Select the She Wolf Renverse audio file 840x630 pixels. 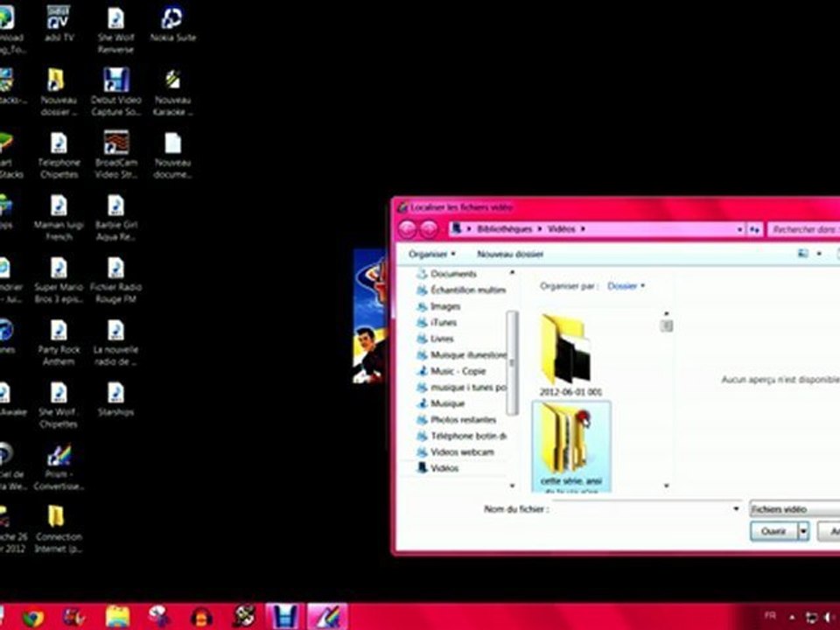click(115, 30)
